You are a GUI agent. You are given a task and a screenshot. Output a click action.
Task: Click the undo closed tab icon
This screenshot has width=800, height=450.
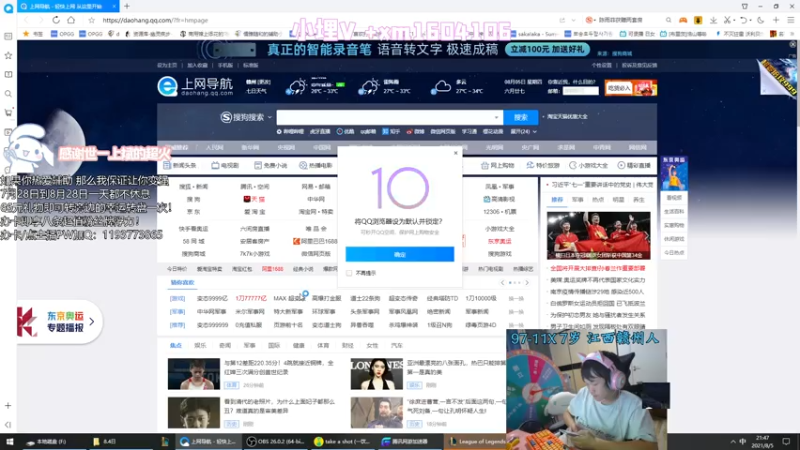[x=743, y=20]
